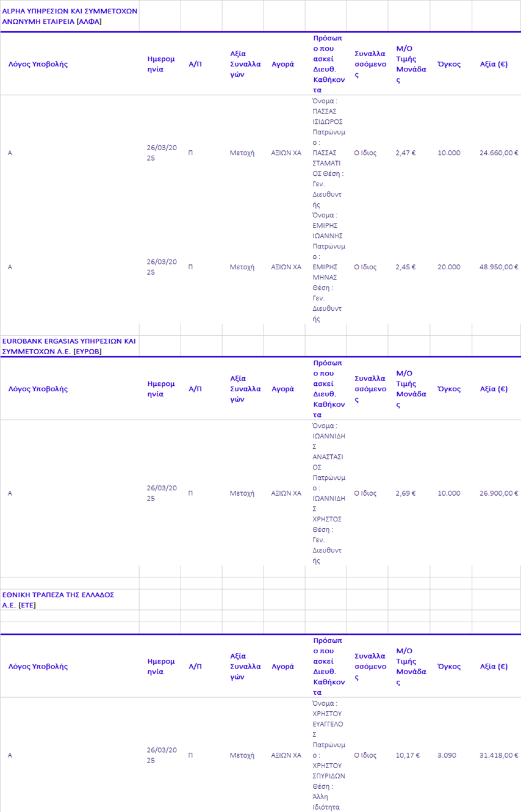The width and height of the screenshot is (521, 812).
Task: Click Ημερομηνία header in Eurobank table
Action: [161, 389]
